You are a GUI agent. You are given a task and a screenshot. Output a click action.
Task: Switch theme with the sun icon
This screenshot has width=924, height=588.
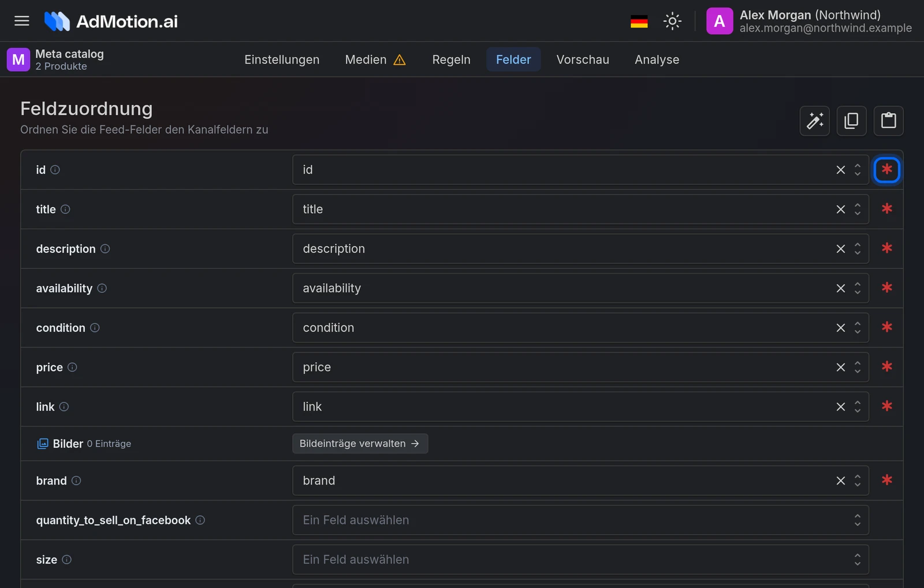pos(672,21)
